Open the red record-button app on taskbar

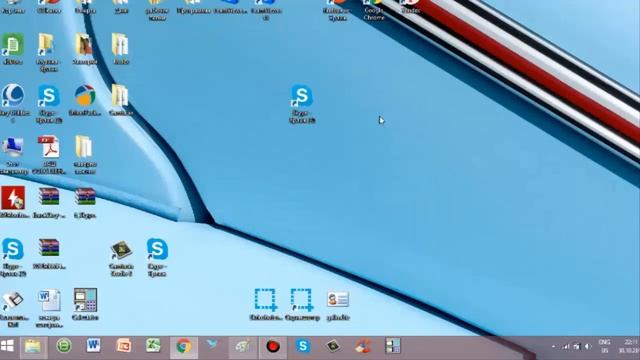click(273, 347)
